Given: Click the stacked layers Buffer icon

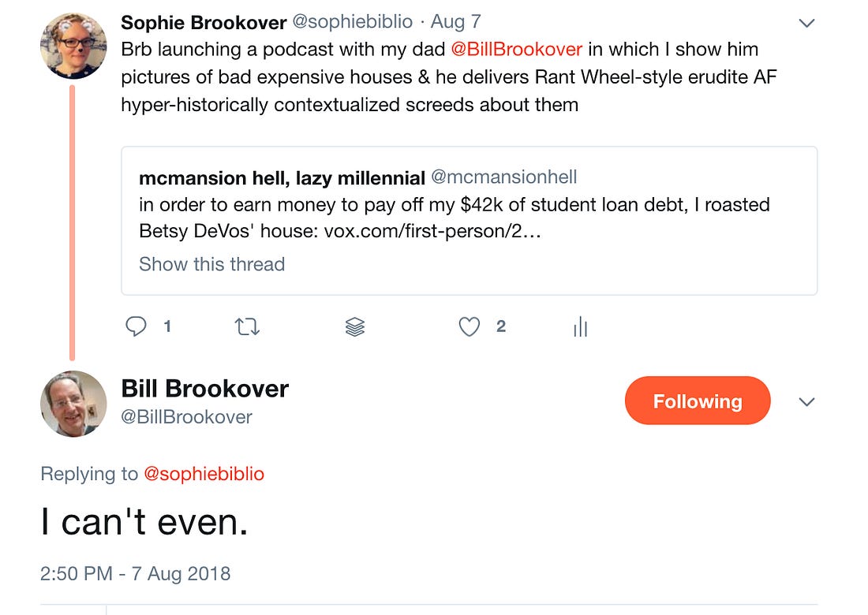Looking at the screenshot, I should click(355, 327).
